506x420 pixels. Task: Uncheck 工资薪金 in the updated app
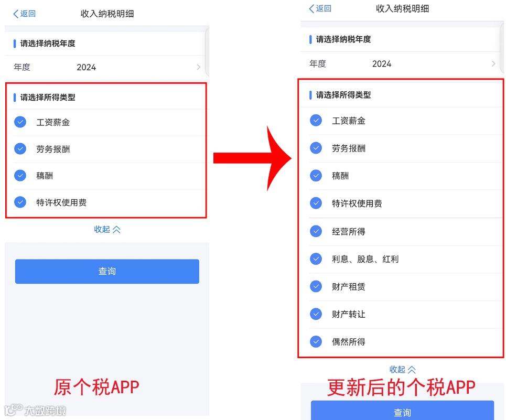(x=316, y=120)
